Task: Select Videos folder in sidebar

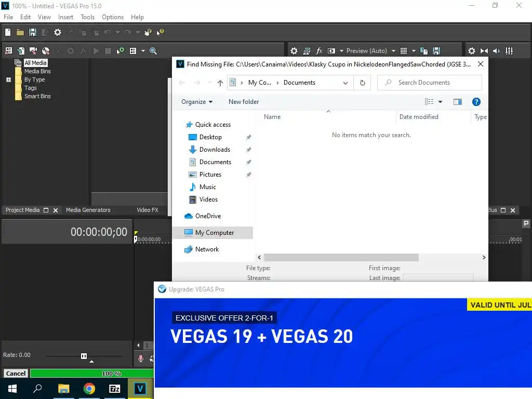Action: [208, 199]
